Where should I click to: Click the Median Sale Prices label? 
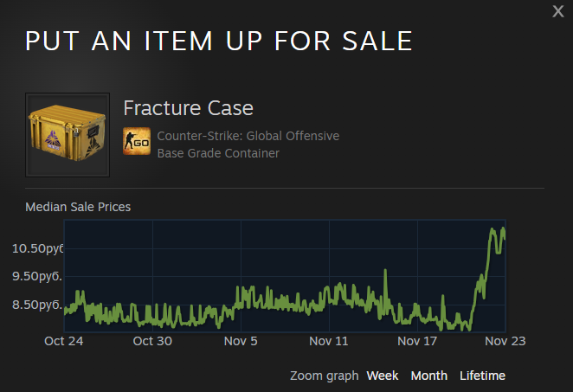coord(78,207)
